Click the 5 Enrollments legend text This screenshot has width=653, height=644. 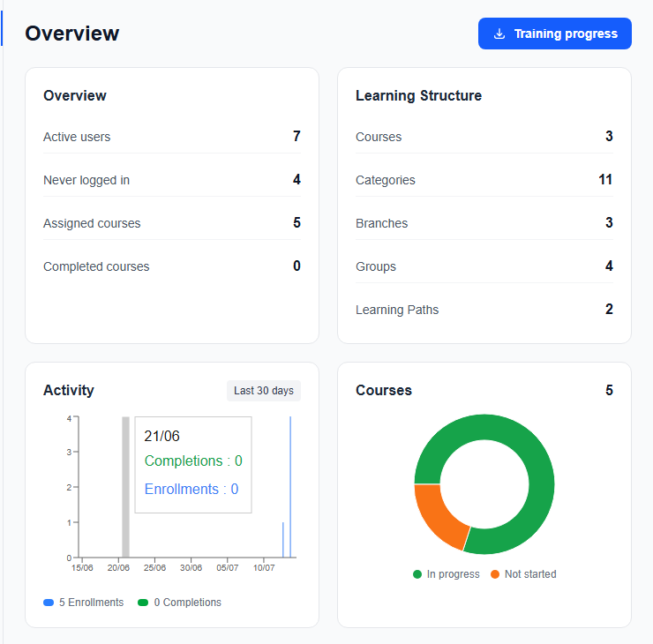click(91, 603)
